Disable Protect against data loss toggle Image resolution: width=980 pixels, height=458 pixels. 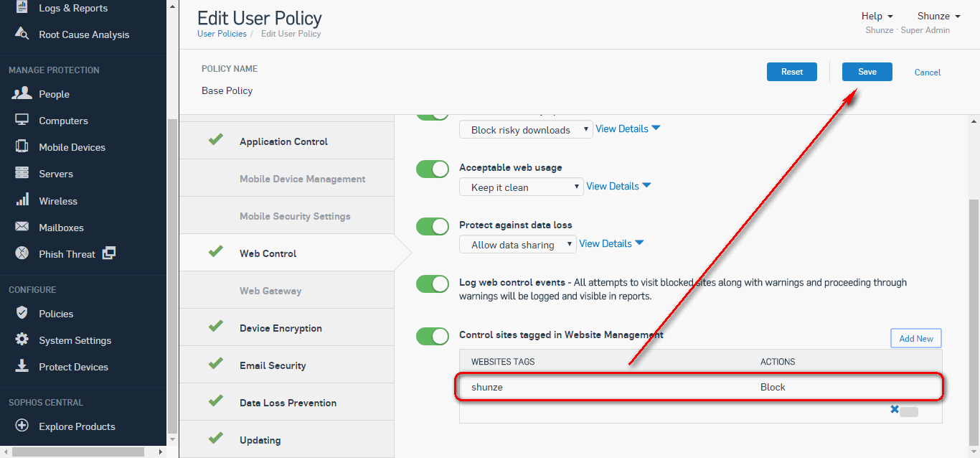(x=433, y=226)
